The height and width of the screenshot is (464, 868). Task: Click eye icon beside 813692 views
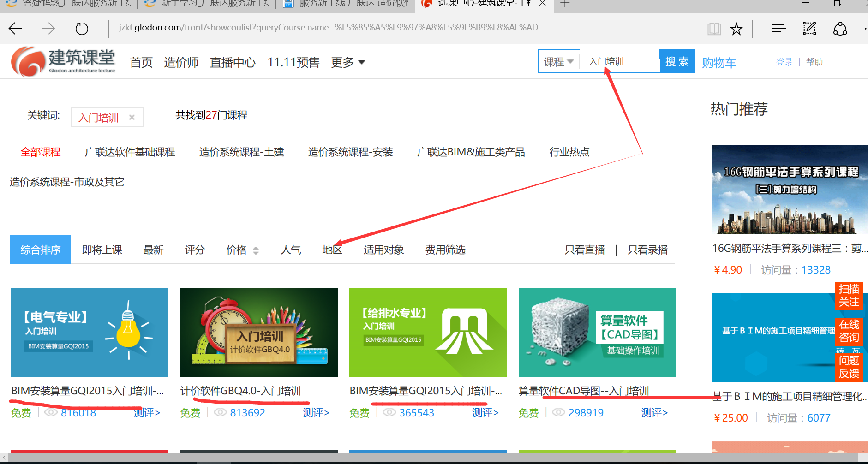220,412
